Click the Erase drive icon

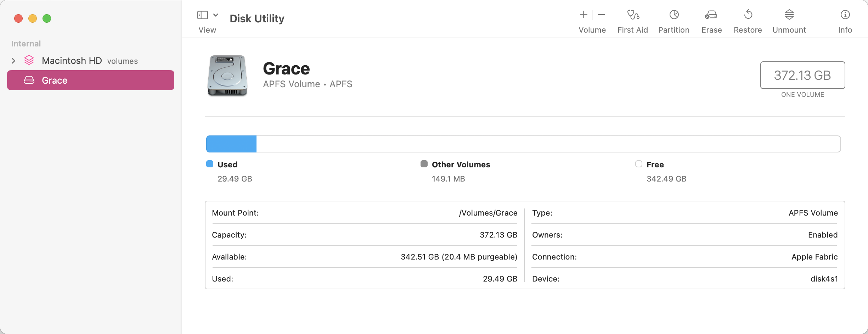point(711,15)
